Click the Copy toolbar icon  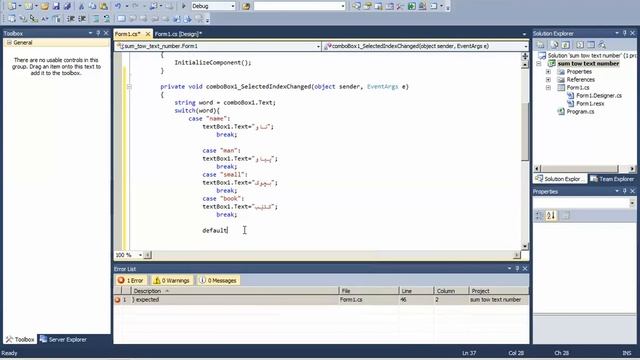click(92, 6)
